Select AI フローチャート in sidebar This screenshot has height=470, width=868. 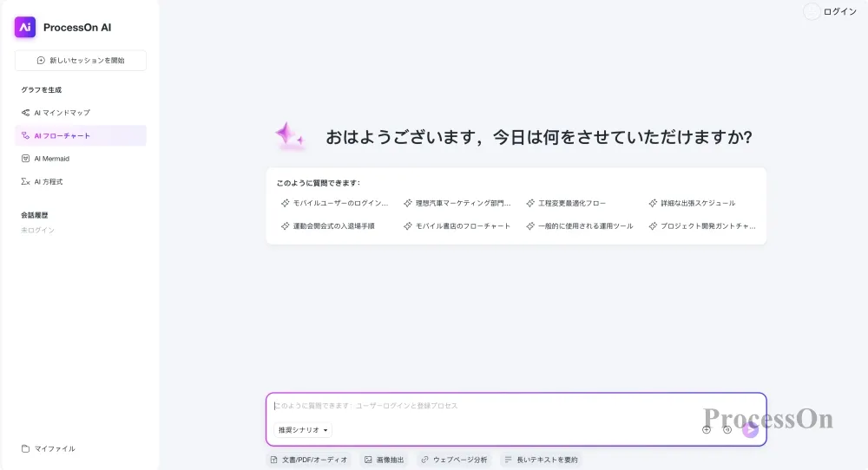click(x=81, y=135)
